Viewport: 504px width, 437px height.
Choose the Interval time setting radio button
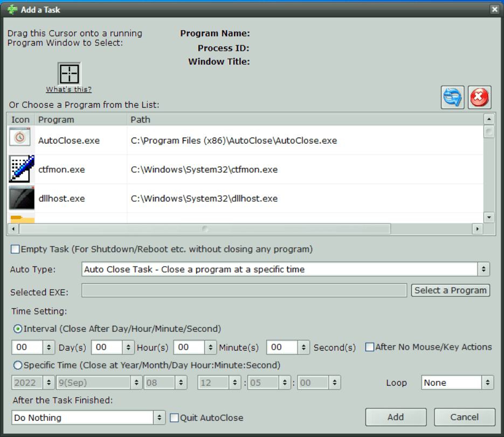[x=18, y=329]
